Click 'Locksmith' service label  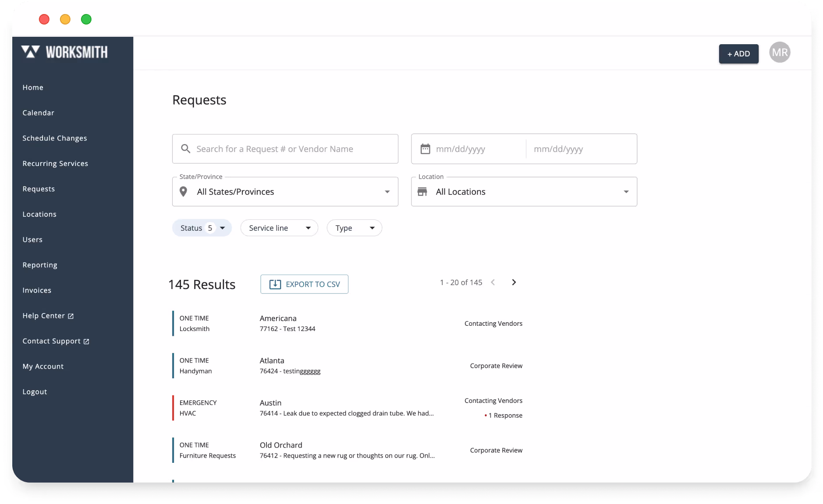pyautogui.click(x=195, y=329)
